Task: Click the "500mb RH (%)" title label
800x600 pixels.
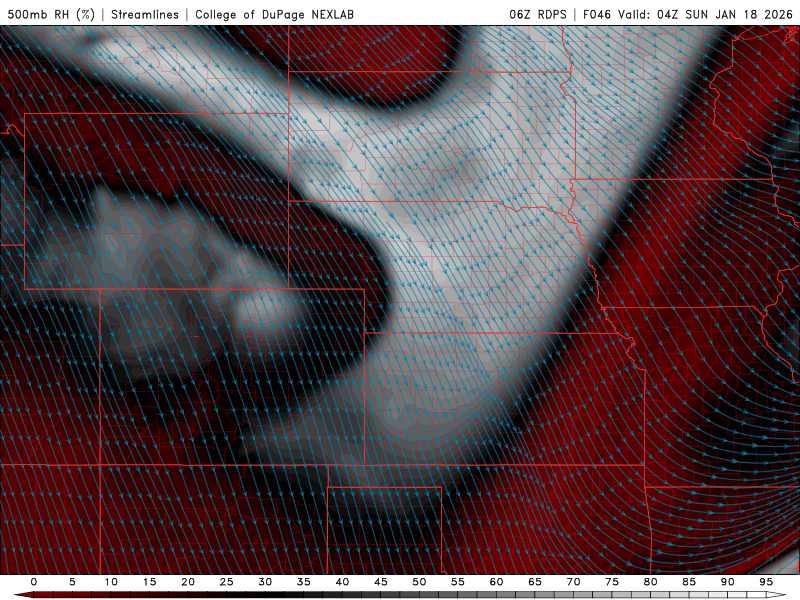Action: [x=51, y=14]
